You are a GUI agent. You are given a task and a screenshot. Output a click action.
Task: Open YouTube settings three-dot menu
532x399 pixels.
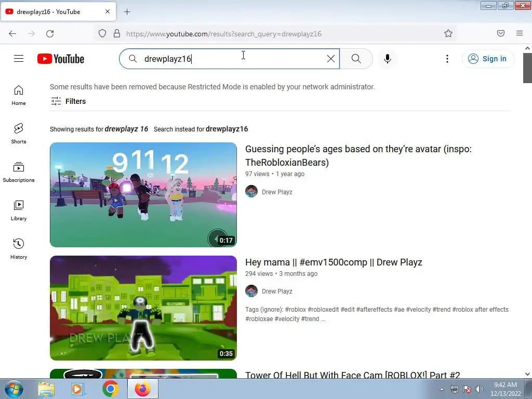pyautogui.click(x=447, y=59)
